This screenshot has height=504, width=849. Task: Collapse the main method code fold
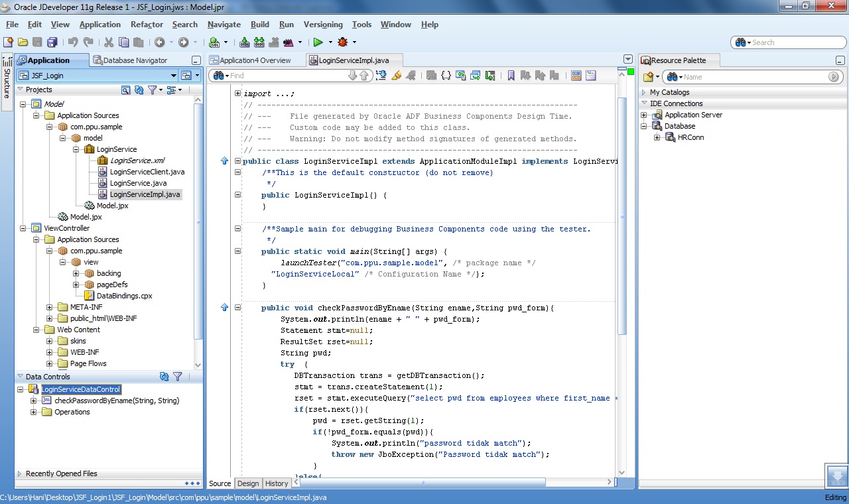[x=237, y=251]
